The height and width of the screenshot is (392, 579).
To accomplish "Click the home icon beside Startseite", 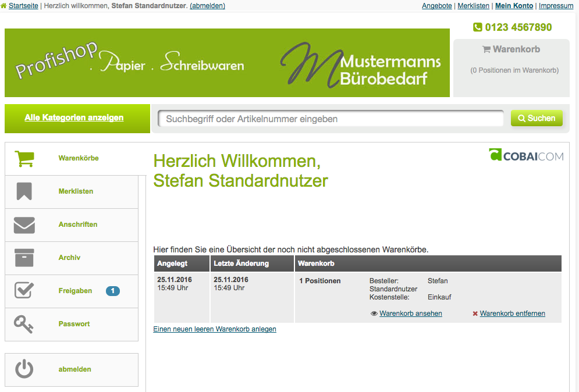I will [5, 5].
